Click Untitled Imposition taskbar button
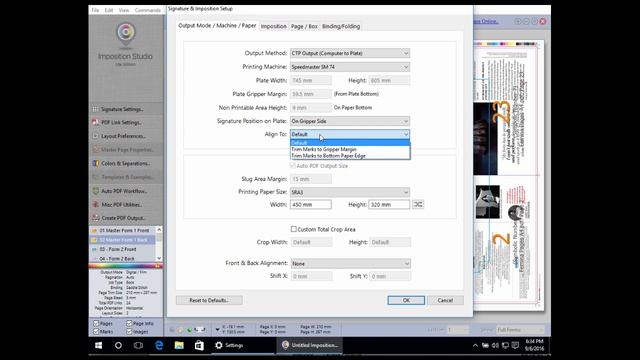Viewport: 640px width, 360px height. [310, 345]
